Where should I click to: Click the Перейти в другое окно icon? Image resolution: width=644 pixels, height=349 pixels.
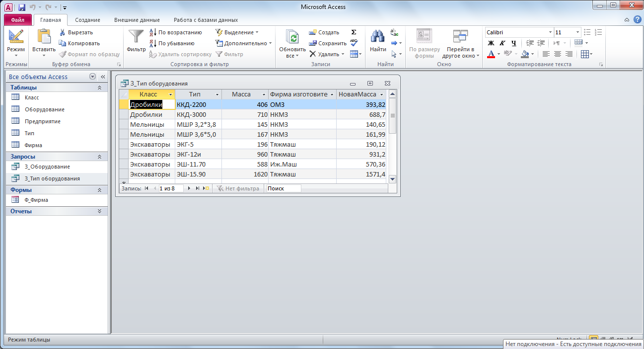(x=460, y=37)
